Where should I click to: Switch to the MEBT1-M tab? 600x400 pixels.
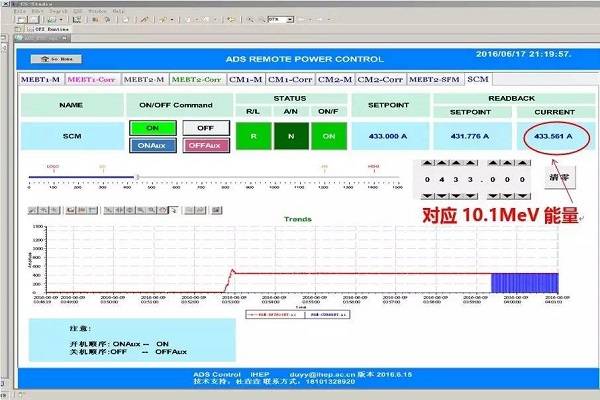click(x=41, y=79)
